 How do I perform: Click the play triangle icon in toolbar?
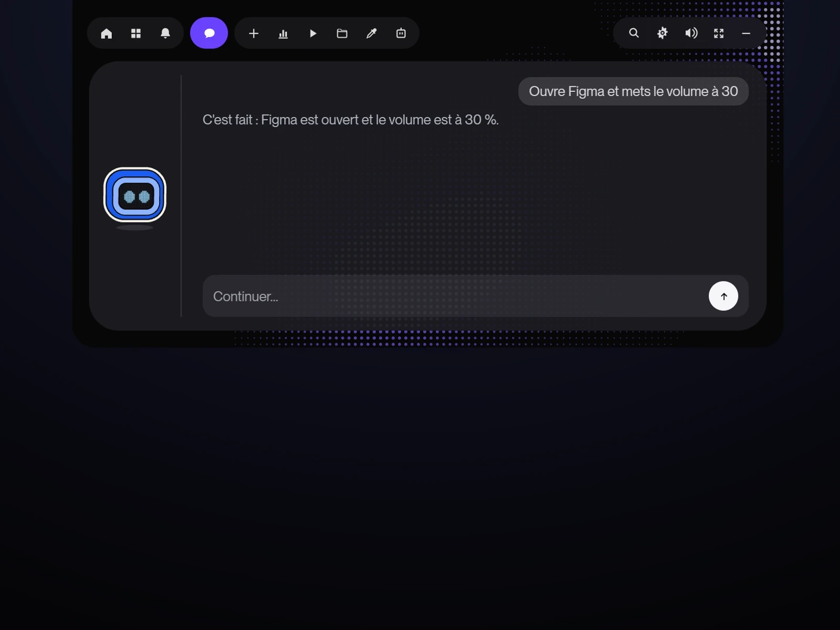click(313, 34)
